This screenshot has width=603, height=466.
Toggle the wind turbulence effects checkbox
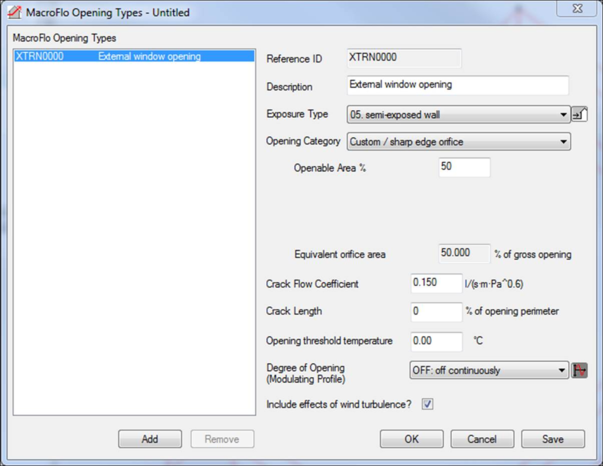(x=427, y=404)
